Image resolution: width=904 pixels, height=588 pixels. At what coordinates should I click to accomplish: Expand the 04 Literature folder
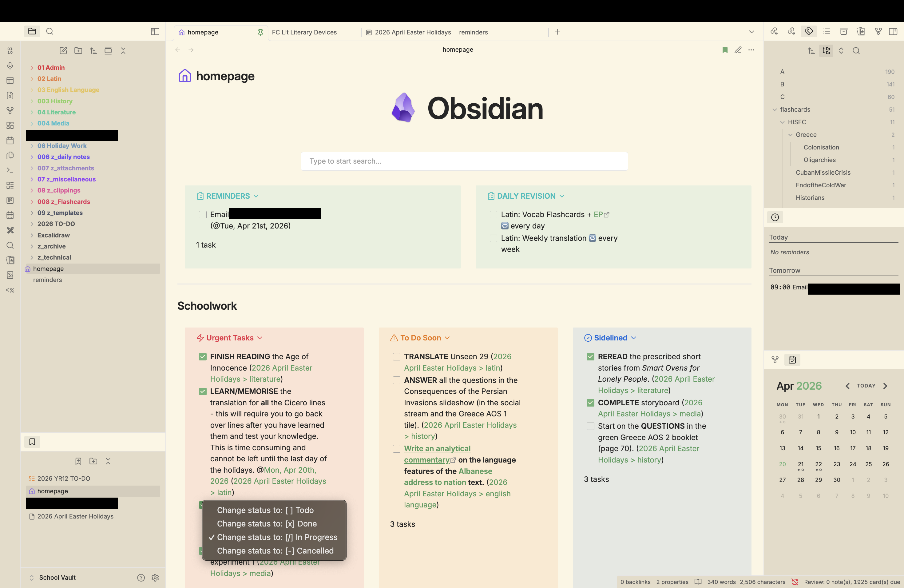pyautogui.click(x=32, y=113)
